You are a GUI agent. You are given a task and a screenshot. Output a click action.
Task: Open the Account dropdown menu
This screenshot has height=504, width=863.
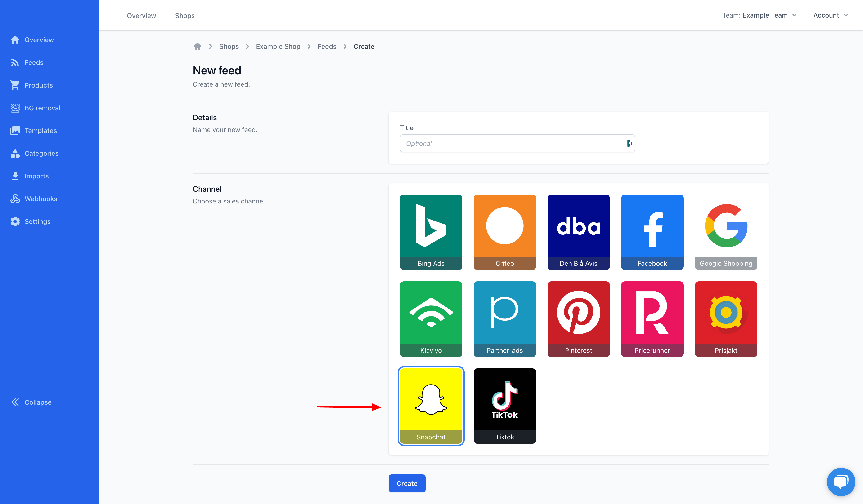click(x=831, y=15)
